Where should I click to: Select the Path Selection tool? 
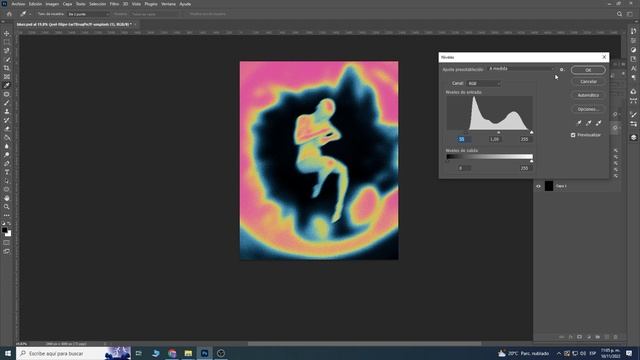(x=7, y=180)
